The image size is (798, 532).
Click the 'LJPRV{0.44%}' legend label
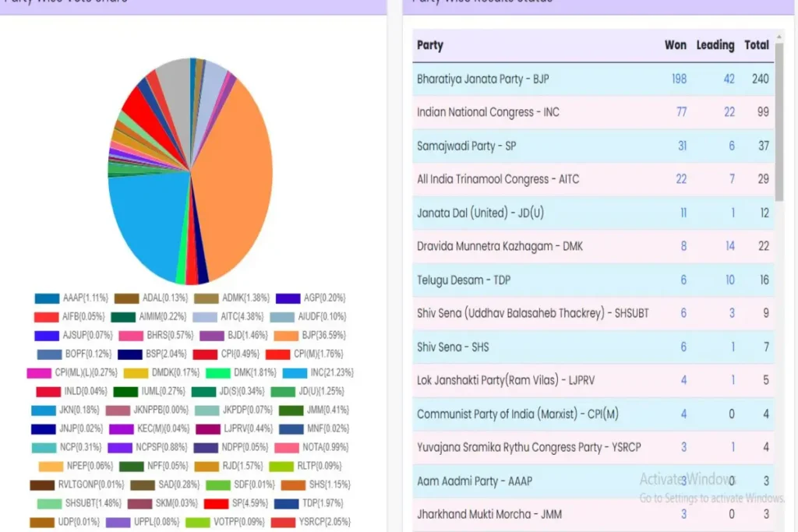248,428
